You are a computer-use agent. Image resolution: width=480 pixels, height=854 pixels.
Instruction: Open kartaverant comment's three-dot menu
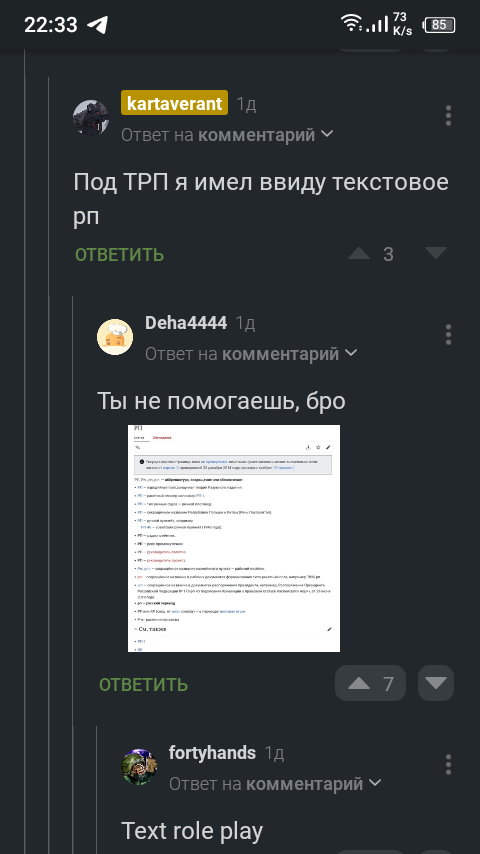pos(448,116)
